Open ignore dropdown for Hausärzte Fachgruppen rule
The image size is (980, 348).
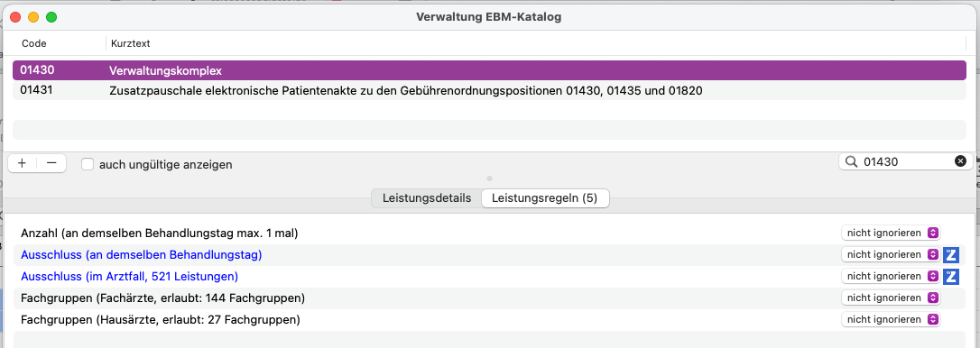[891, 319]
